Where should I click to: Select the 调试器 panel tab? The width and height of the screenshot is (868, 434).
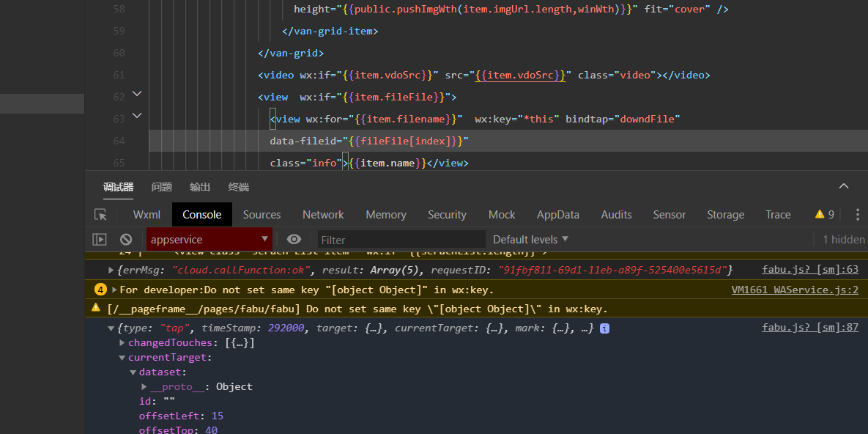coord(118,188)
